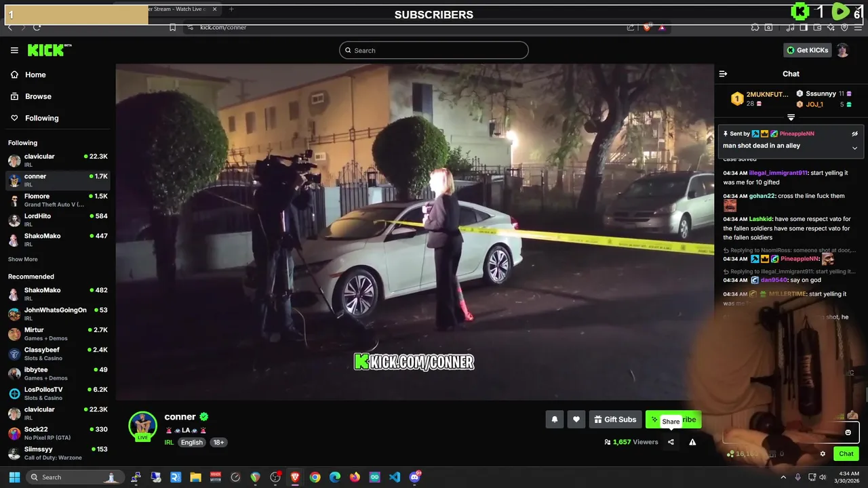Focus the Kick search box
Image resolution: width=868 pixels, height=488 pixels.
click(x=434, y=50)
